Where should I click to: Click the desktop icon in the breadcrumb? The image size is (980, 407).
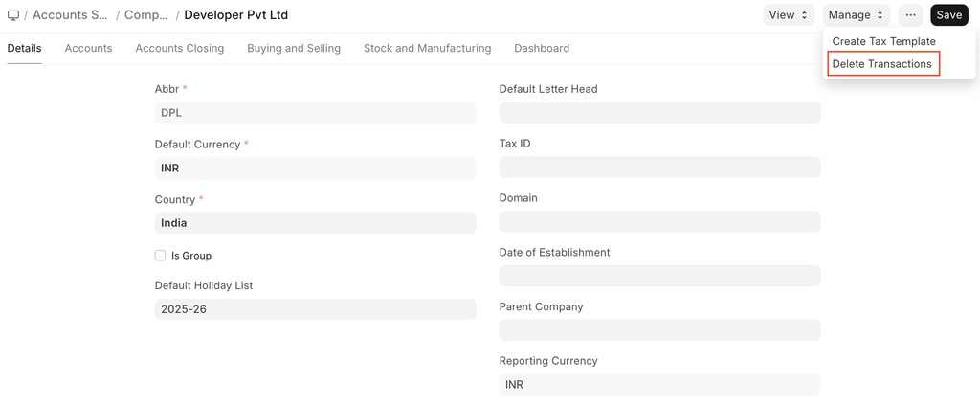pos(13,15)
